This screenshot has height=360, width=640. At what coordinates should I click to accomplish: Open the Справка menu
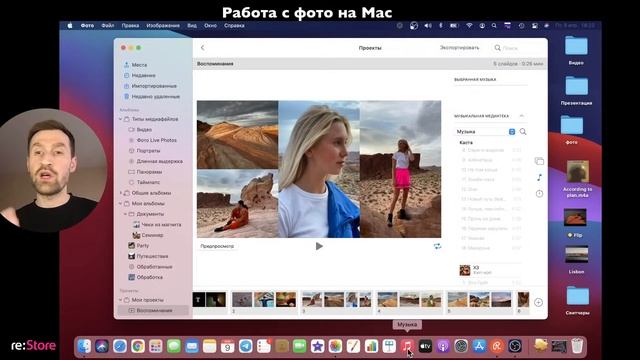pos(234,25)
